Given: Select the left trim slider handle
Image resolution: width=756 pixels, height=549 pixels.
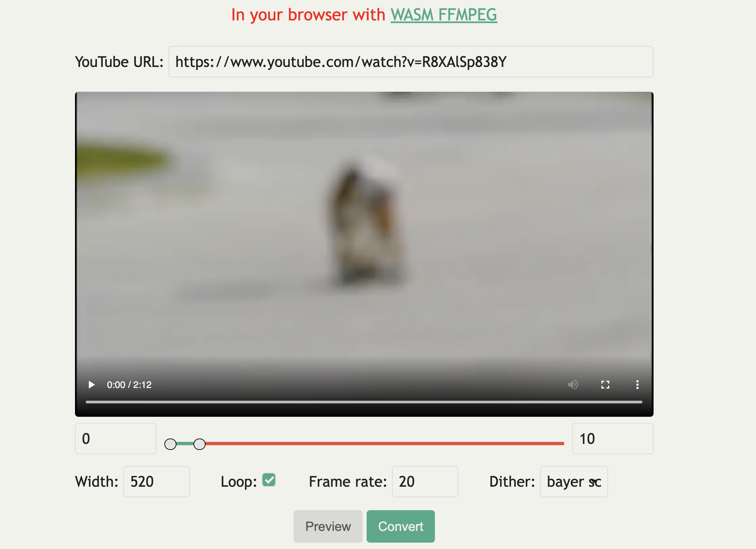Looking at the screenshot, I should 171,444.
